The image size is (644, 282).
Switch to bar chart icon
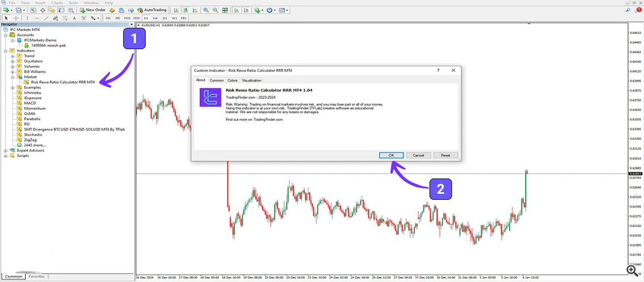tap(176, 10)
